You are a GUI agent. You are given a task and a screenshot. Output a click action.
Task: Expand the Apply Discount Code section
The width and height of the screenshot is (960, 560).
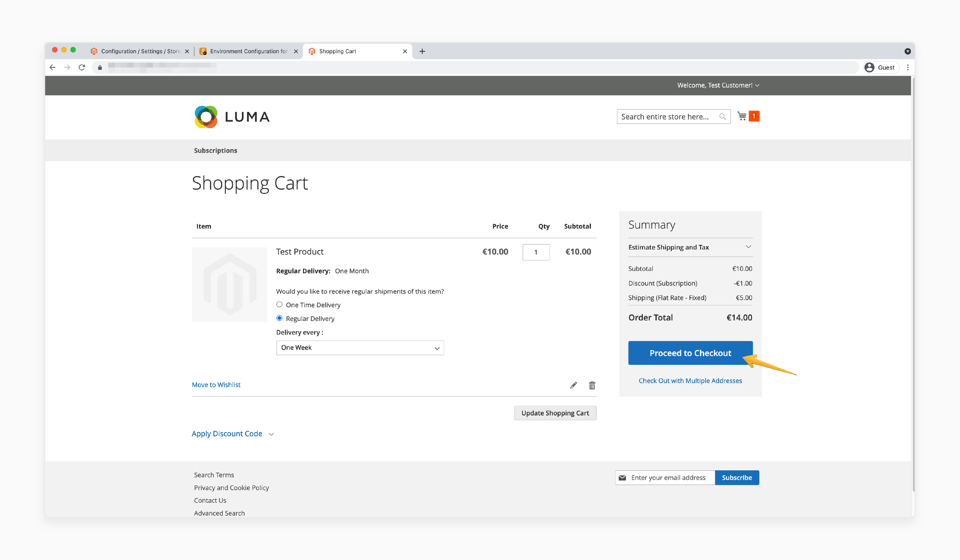coord(234,433)
